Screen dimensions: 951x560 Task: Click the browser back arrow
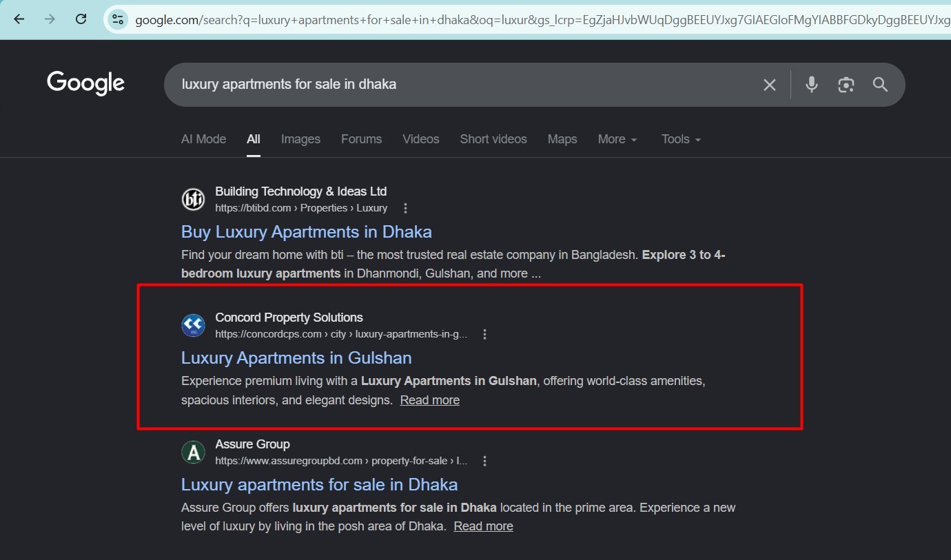[x=19, y=19]
